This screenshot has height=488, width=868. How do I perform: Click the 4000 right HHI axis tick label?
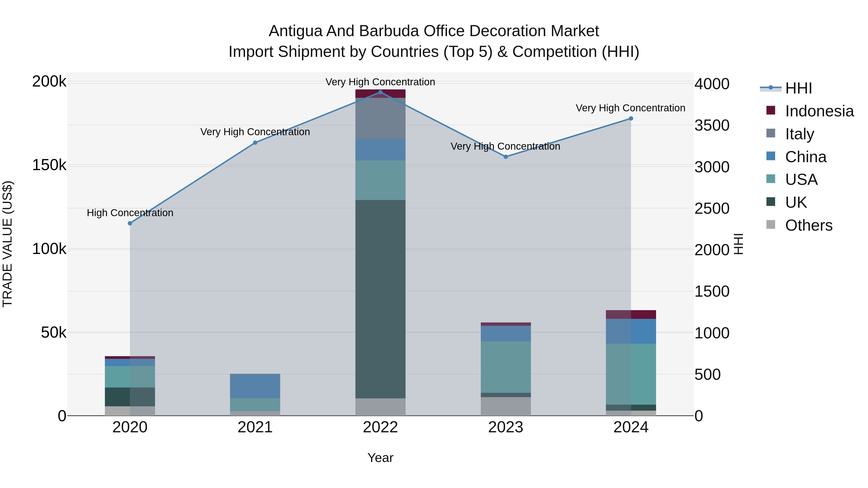tap(712, 84)
